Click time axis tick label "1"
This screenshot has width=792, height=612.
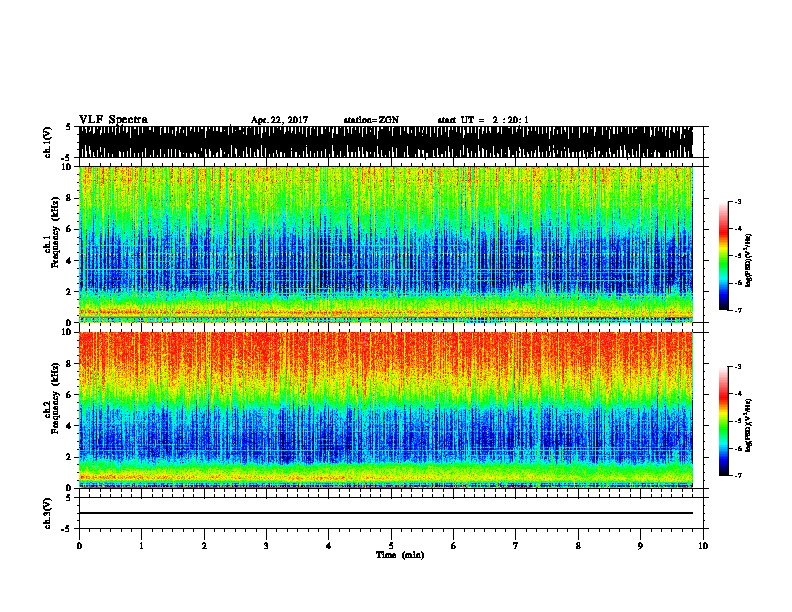point(141,546)
